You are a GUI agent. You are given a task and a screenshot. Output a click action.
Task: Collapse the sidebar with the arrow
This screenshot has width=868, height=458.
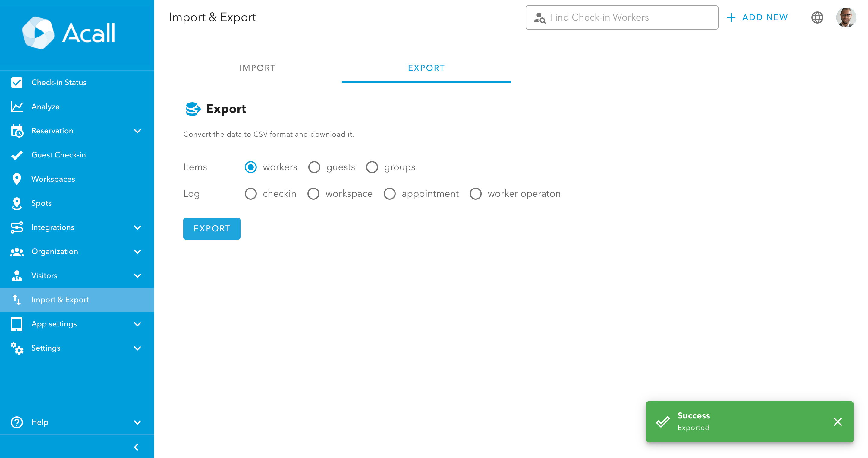pos(136,447)
